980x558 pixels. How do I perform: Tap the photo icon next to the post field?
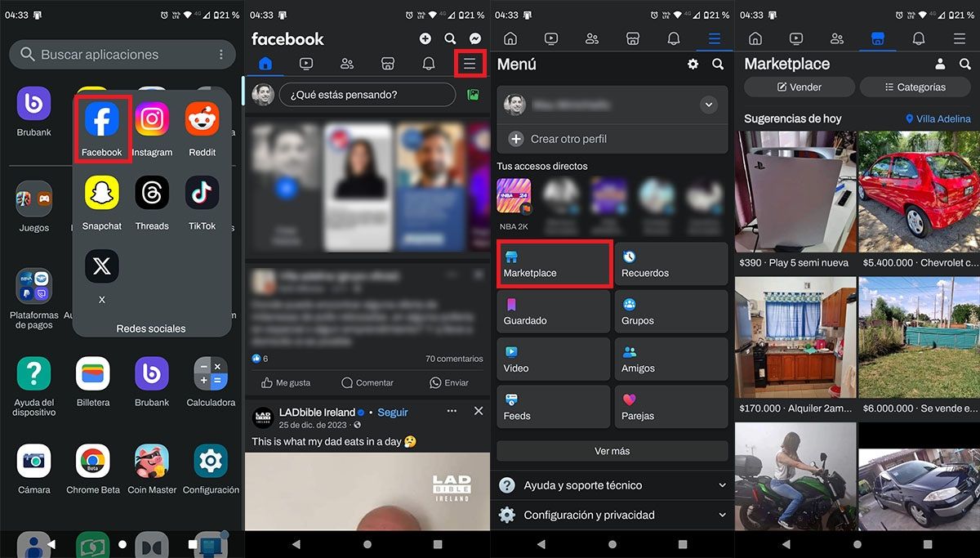pos(473,95)
